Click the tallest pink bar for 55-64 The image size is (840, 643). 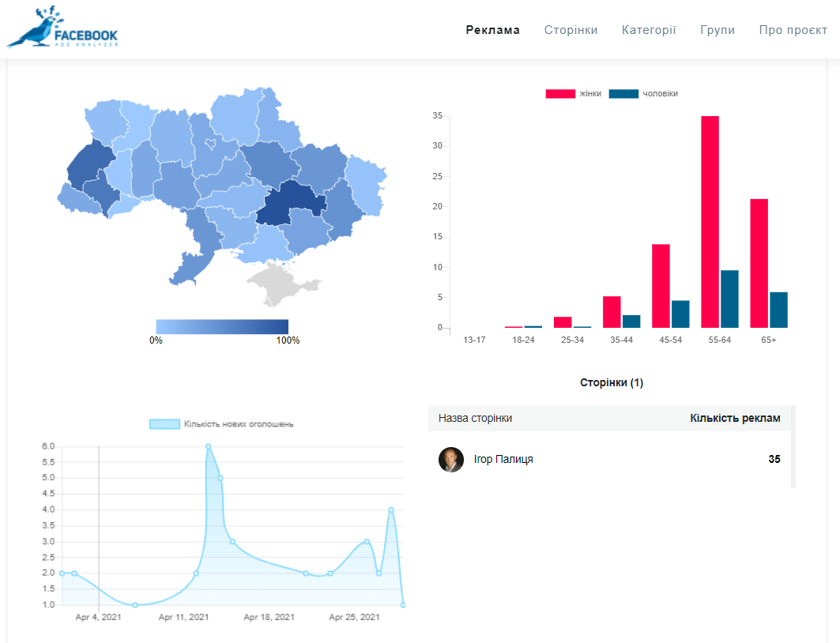pos(710,221)
